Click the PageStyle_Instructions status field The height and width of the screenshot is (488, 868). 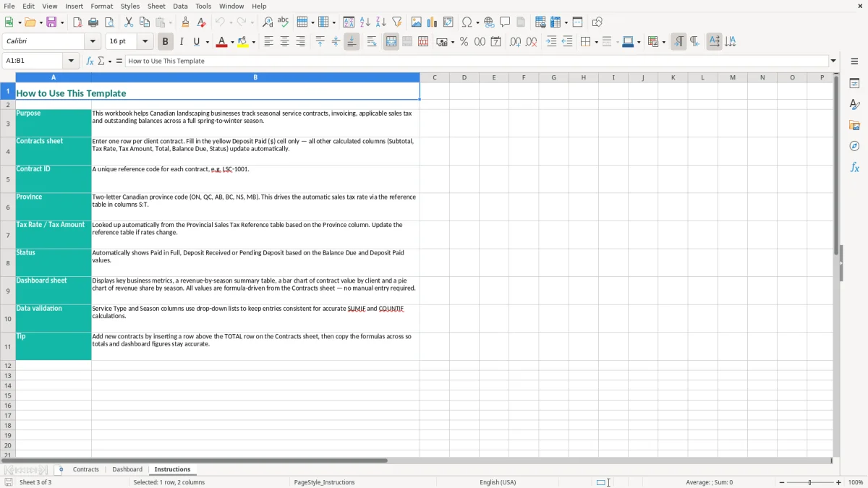324,482
